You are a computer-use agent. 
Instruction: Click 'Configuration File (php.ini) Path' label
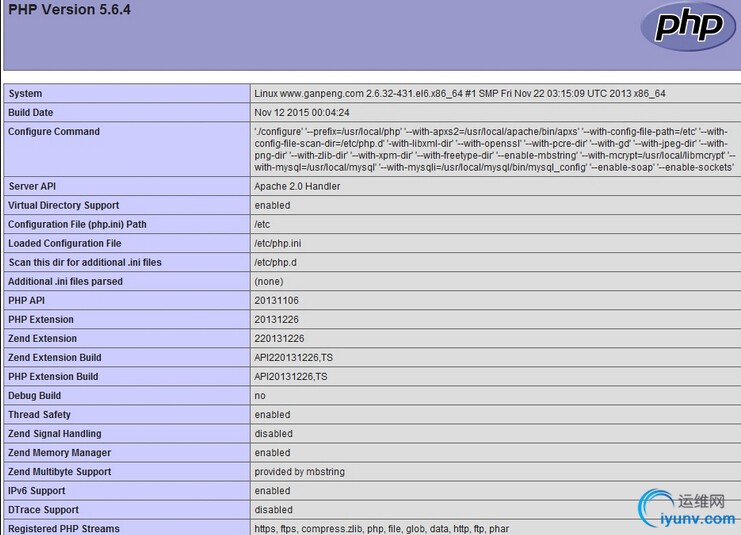78,224
